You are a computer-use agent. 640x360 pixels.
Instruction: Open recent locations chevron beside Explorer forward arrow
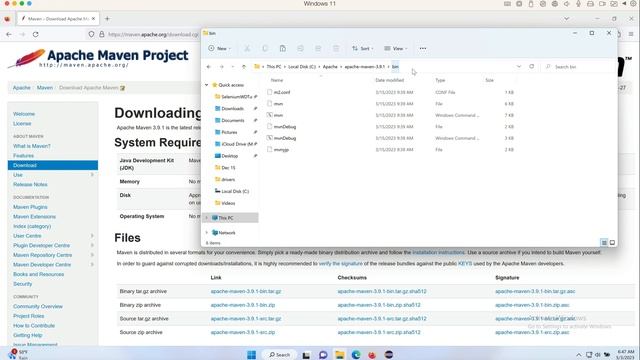(x=233, y=67)
